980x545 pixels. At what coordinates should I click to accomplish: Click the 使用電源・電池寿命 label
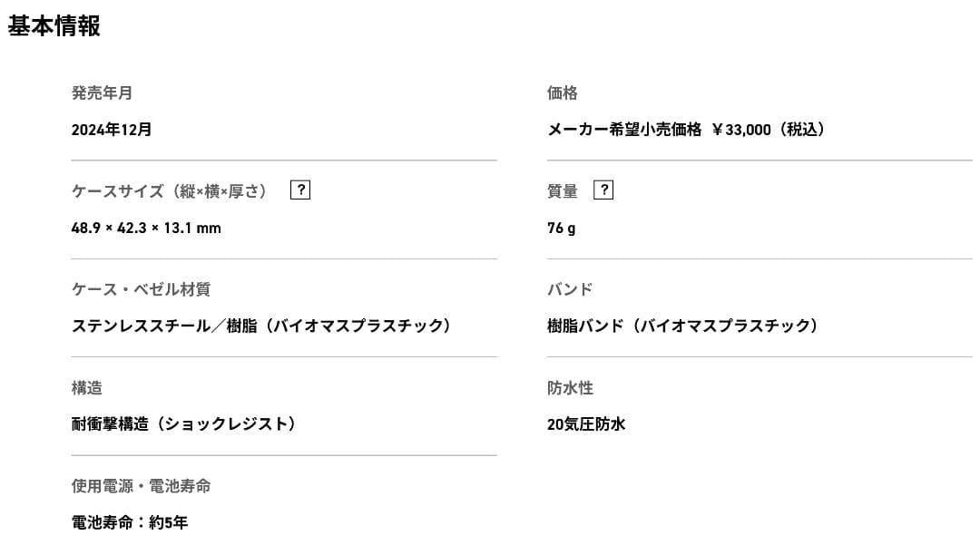pos(141,486)
